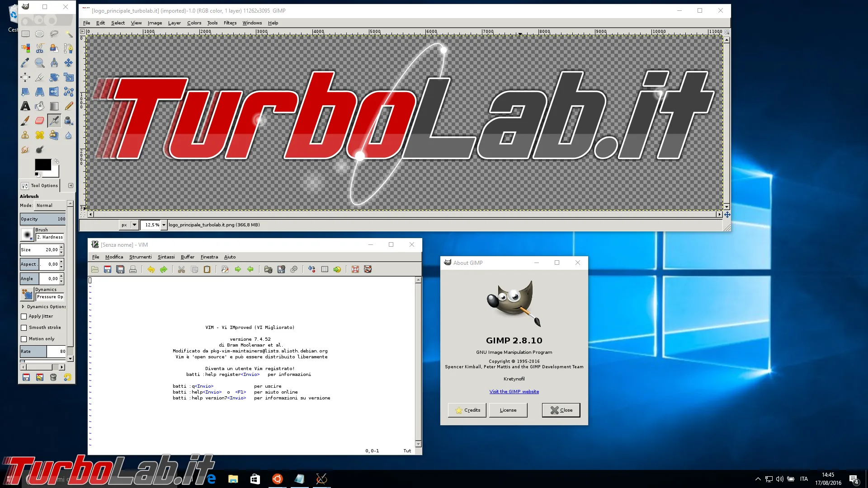This screenshot has height=488, width=868.
Task: Open the Filters menu in GIMP
Action: 230,23
